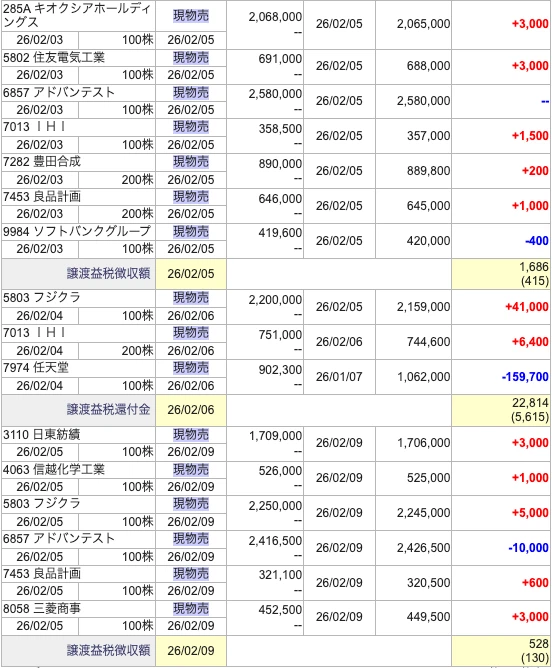Click sale amount 902,300 for 任天堂
The width and height of the screenshot is (552, 668).
point(280,369)
